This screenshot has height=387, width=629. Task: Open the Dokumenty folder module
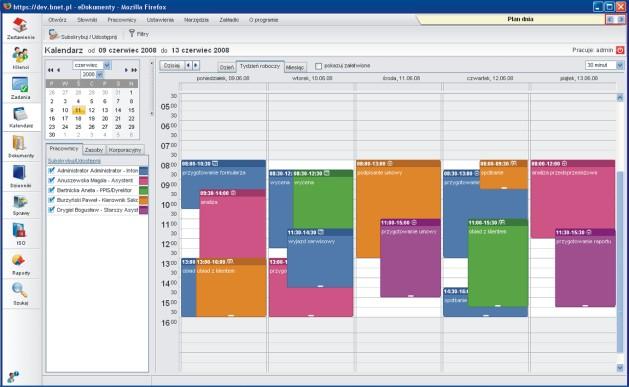(20, 147)
